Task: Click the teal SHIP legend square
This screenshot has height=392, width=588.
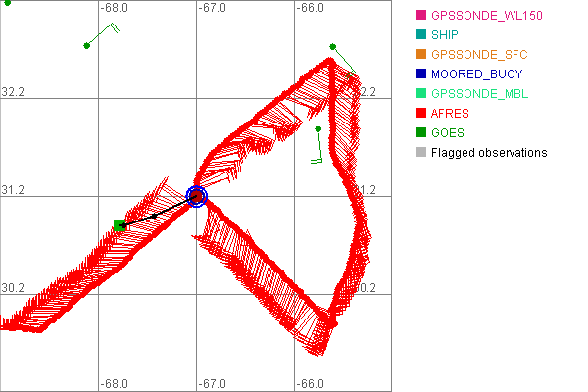Action: click(420, 35)
